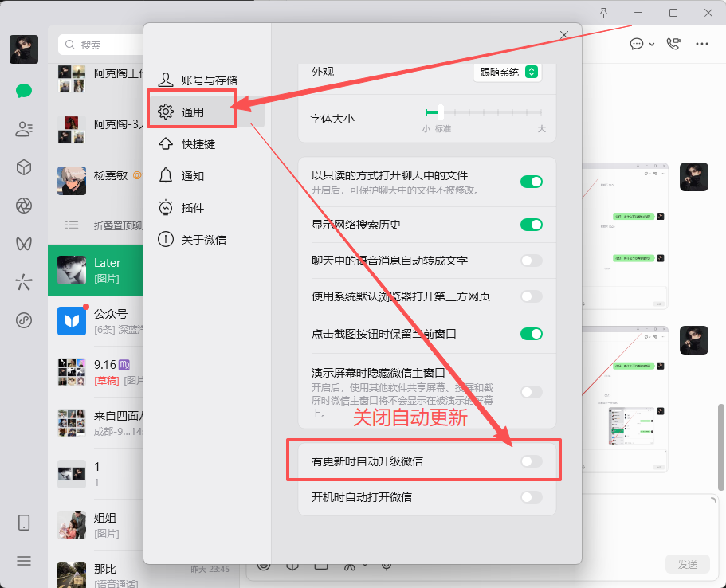The image size is (726, 588).
Task: Click the 发送 send button
Action: tap(688, 564)
